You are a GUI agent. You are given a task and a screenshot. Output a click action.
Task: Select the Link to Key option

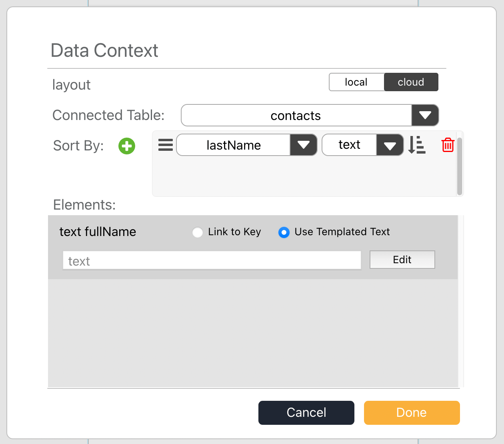pos(198,232)
